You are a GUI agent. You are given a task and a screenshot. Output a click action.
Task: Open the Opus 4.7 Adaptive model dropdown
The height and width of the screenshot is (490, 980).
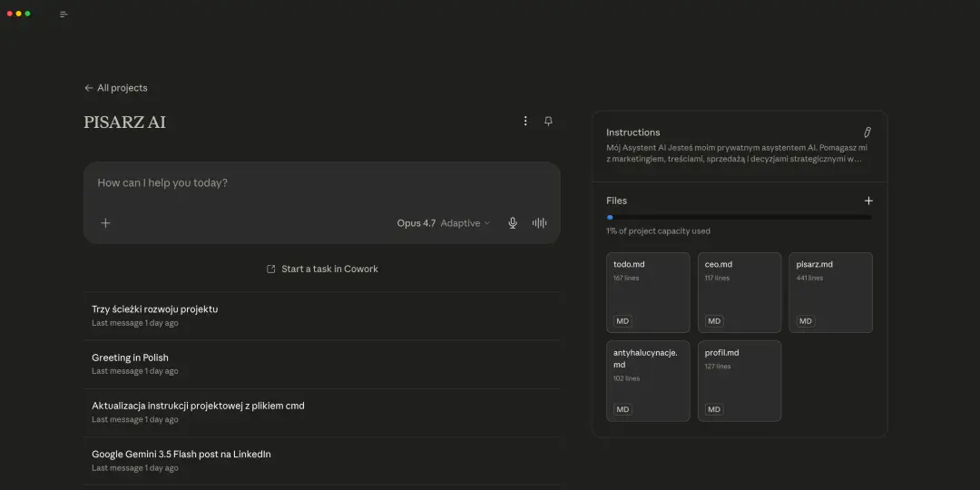444,223
